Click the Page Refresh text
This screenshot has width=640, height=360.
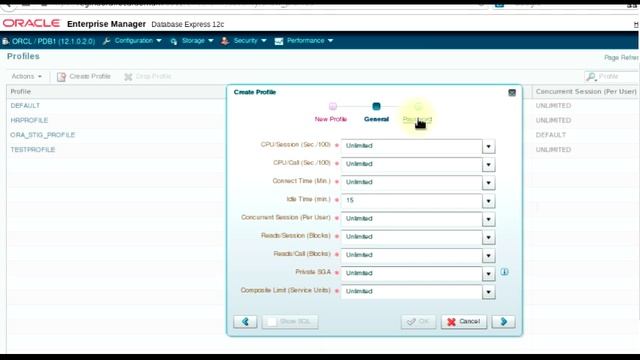coord(621,58)
